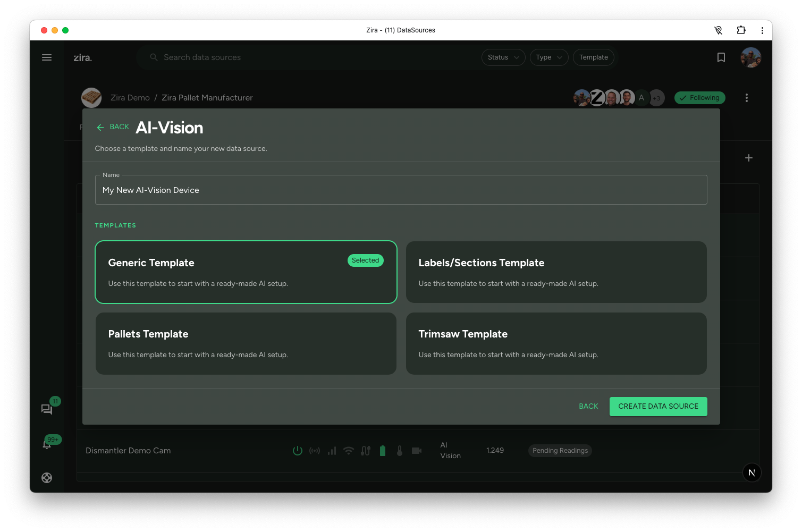The width and height of the screenshot is (802, 532).
Task: Open the Zira Pallet Manufacturer breadcrumb
Action: point(207,98)
